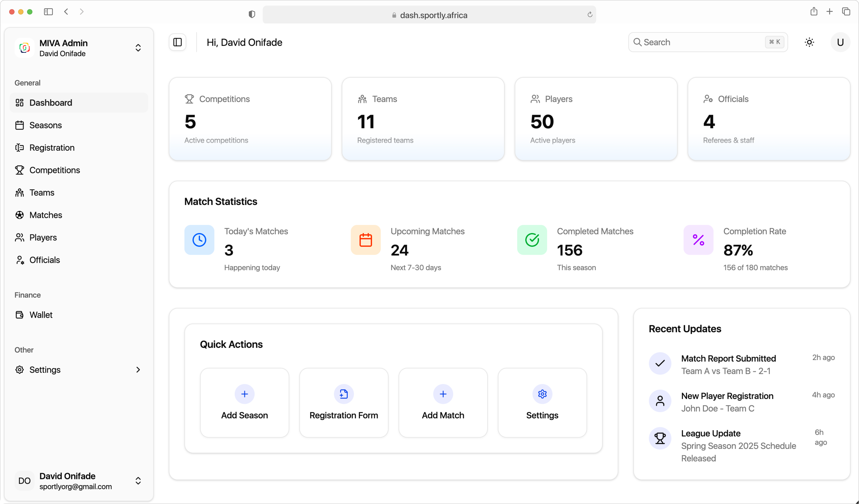Open the Seasons calendar icon
859x504 pixels.
[19, 125]
